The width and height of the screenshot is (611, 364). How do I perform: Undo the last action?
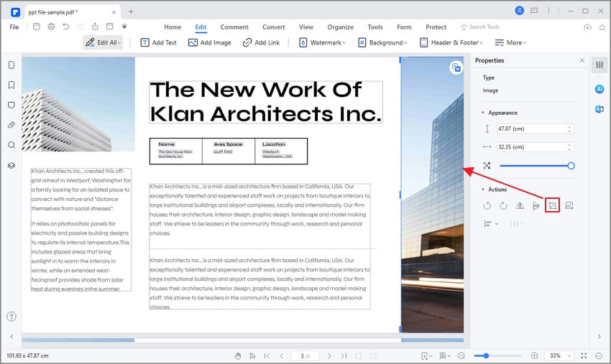pos(66,27)
